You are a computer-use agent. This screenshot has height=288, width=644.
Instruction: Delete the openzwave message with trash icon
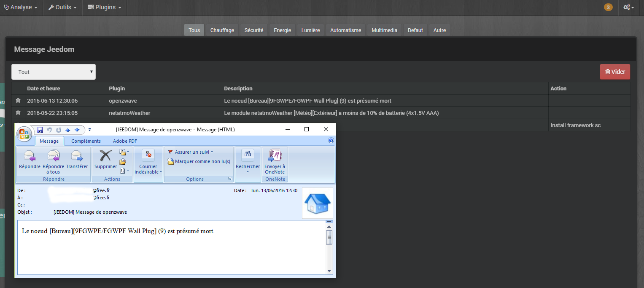[18, 101]
